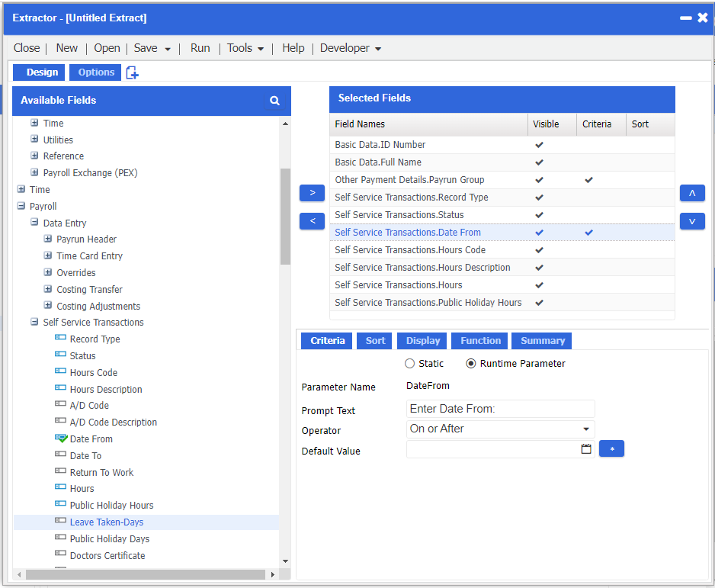
Task: Select the Static radio button
Action: click(x=410, y=364)
